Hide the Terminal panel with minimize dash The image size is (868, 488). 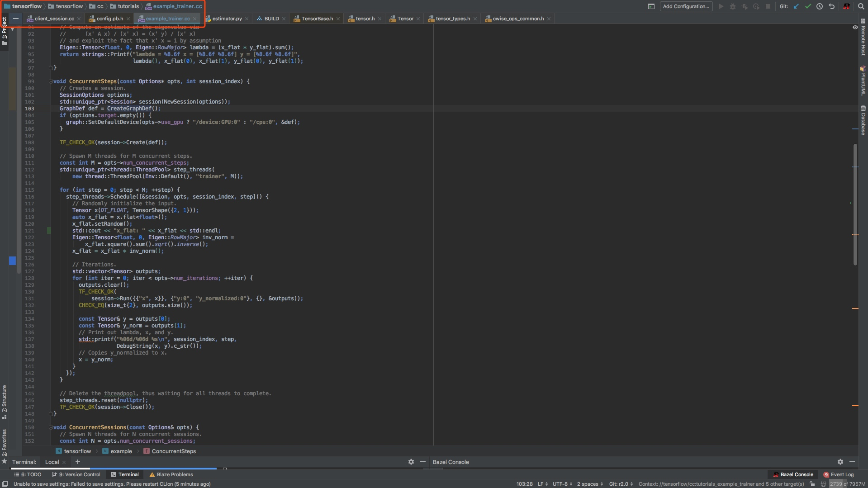(x=423, y=462)
